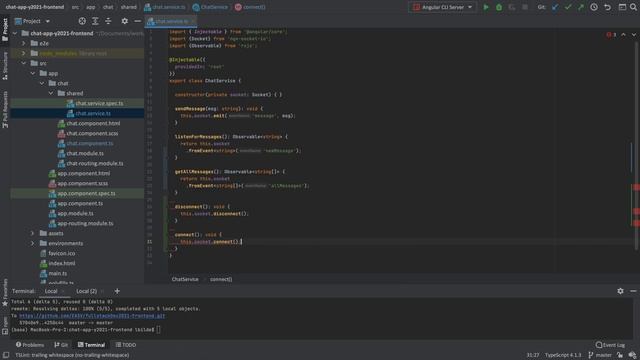Open Favorites sidebar tool button

coord(5,292)
